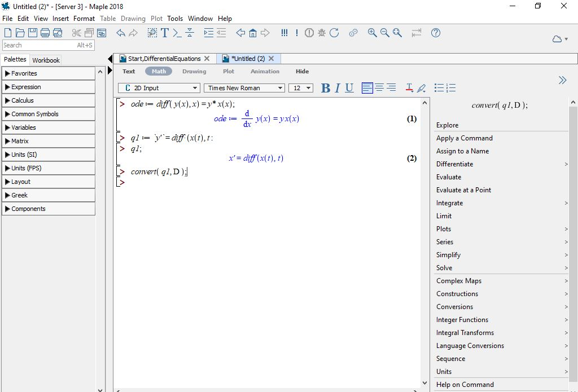Execute the entire worksheet
The height and width of the screenshot is (392, 578).
(284, 33)
